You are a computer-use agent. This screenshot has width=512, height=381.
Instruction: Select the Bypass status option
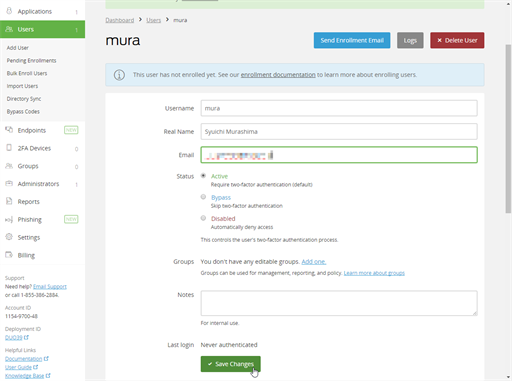203,197
